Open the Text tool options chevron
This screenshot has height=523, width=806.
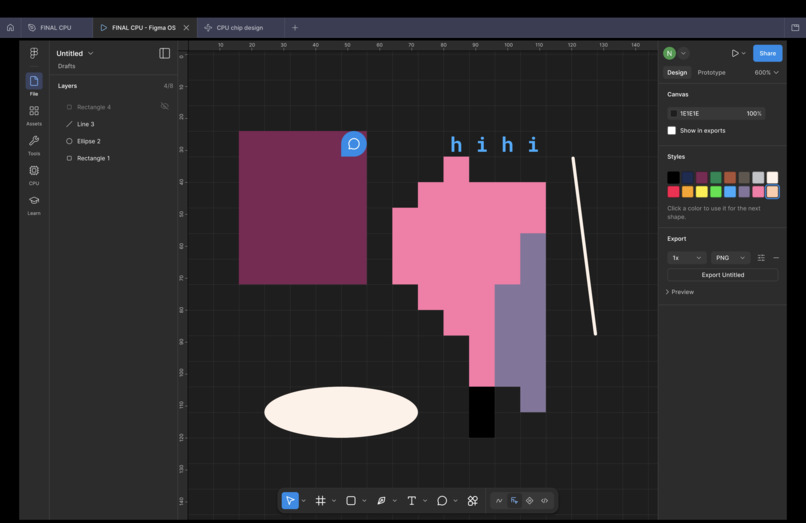pyautogui.click(x=425, y=501)
